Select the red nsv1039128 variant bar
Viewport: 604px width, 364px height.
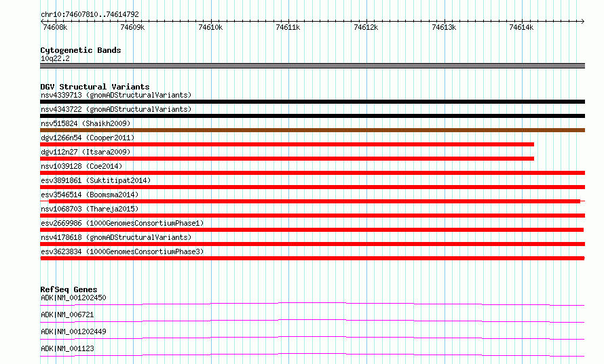[312, 173]
